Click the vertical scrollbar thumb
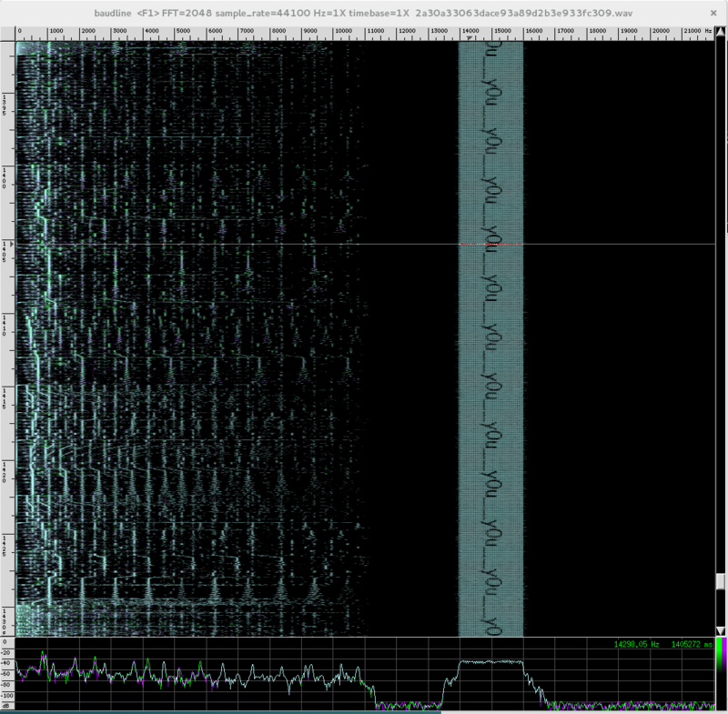 [x=720, y=581]
